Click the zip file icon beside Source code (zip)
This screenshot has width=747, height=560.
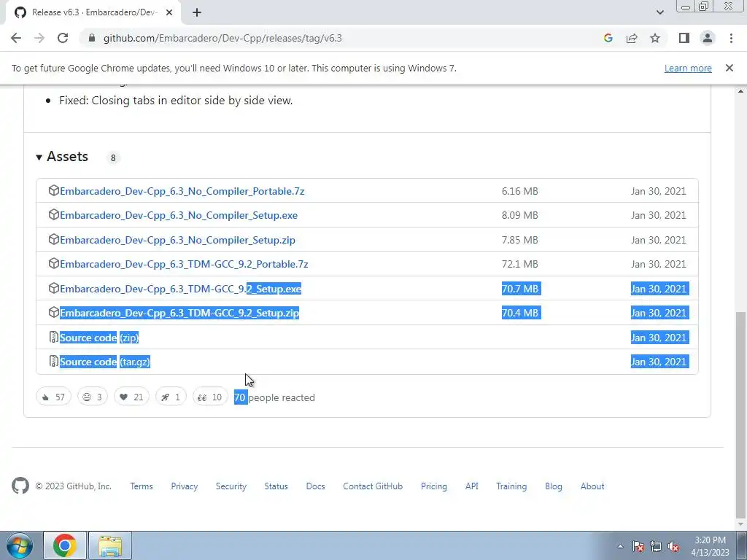[54, 337]
